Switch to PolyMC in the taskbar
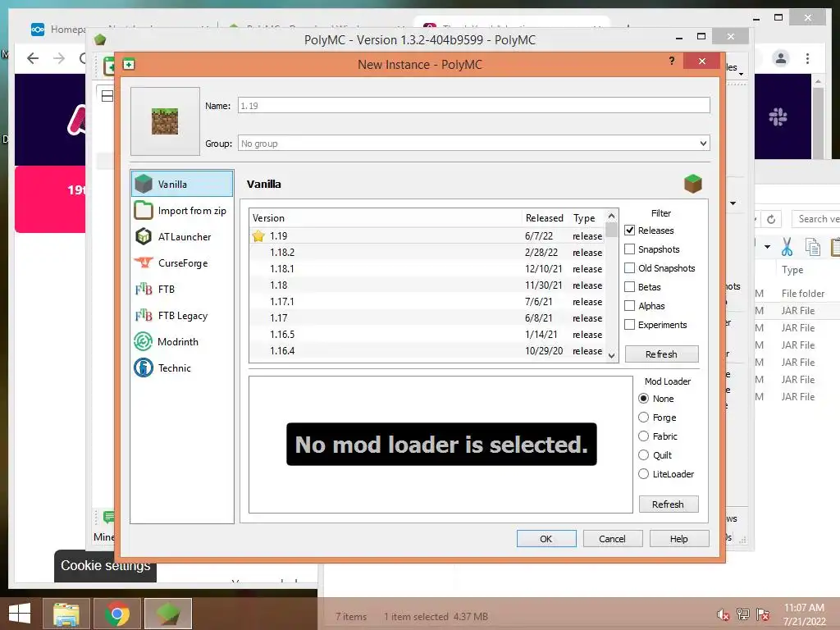The image size is (840, 630). coord(168,614)
